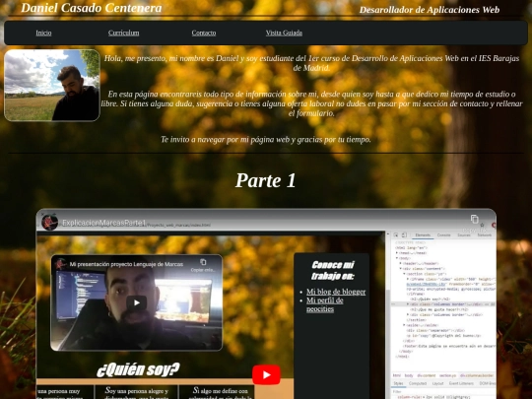Click the Parte 1 heading

(x=266, y=180)
